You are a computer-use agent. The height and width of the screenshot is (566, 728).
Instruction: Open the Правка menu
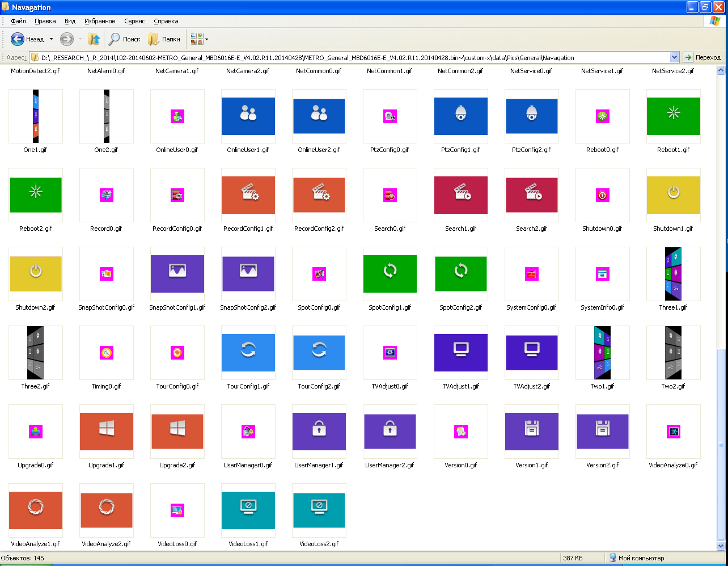tap(45, 21)
